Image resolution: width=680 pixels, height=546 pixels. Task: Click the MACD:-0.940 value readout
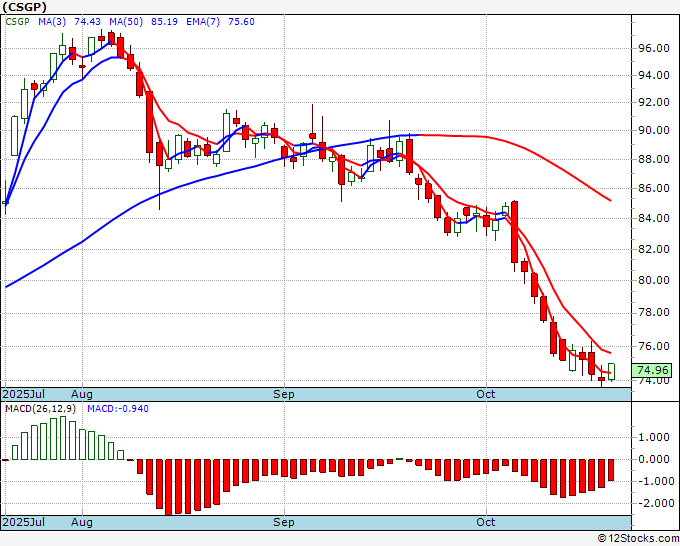(118, 409)
